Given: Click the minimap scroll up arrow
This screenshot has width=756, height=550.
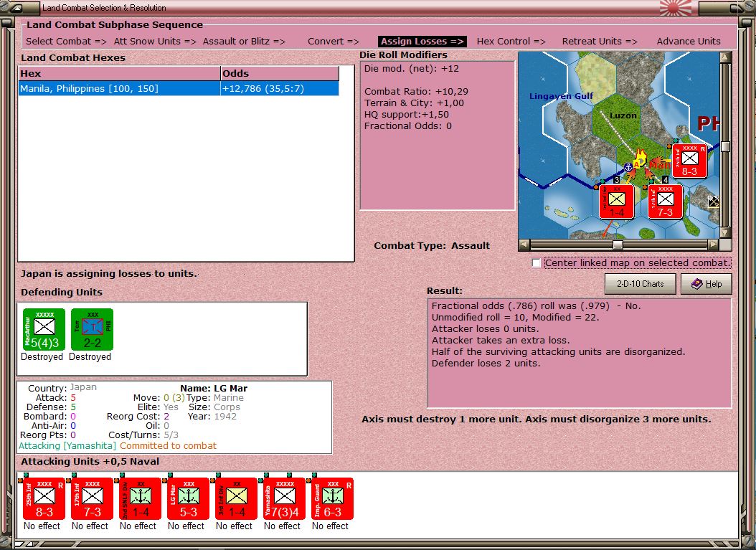Looking at the screenshot, I should point(725,58).
